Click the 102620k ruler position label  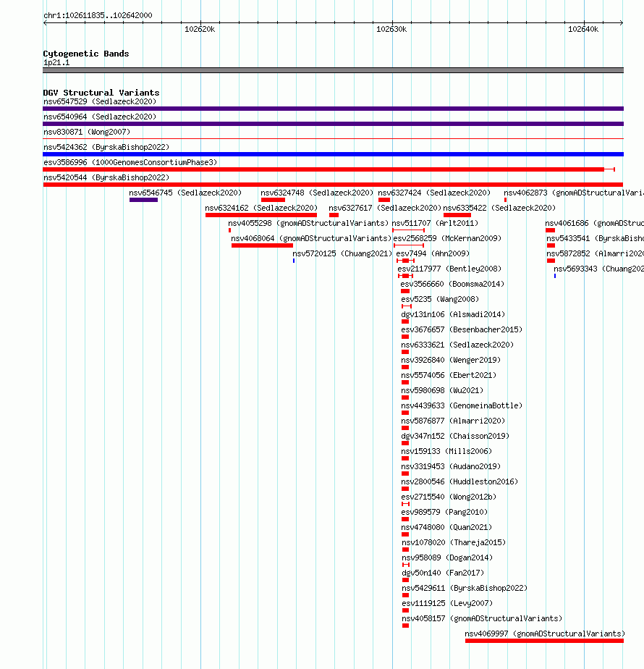tap(200, 30)
